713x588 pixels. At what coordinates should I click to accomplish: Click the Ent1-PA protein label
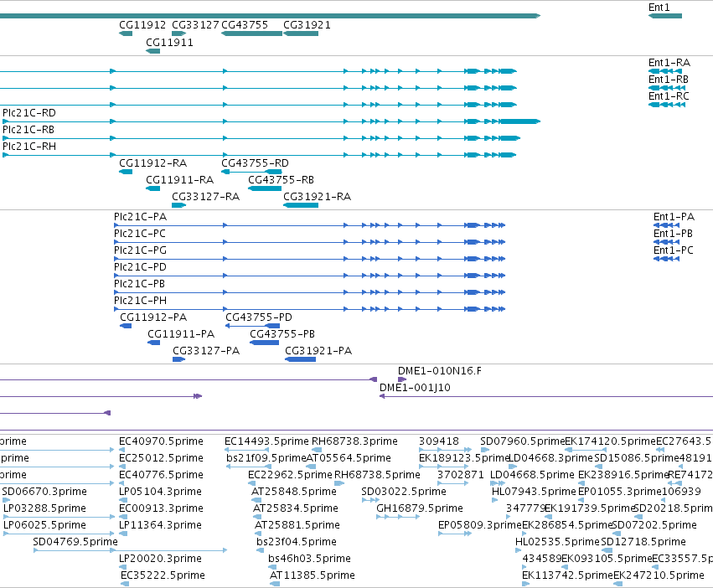click(x=674, y=217)
